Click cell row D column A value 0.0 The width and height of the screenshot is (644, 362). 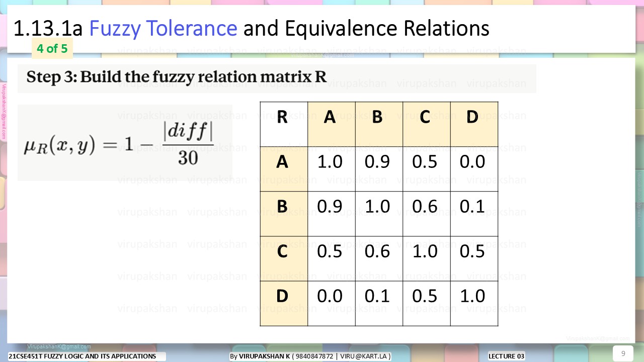pyautogui.click(x=332, y=303)
